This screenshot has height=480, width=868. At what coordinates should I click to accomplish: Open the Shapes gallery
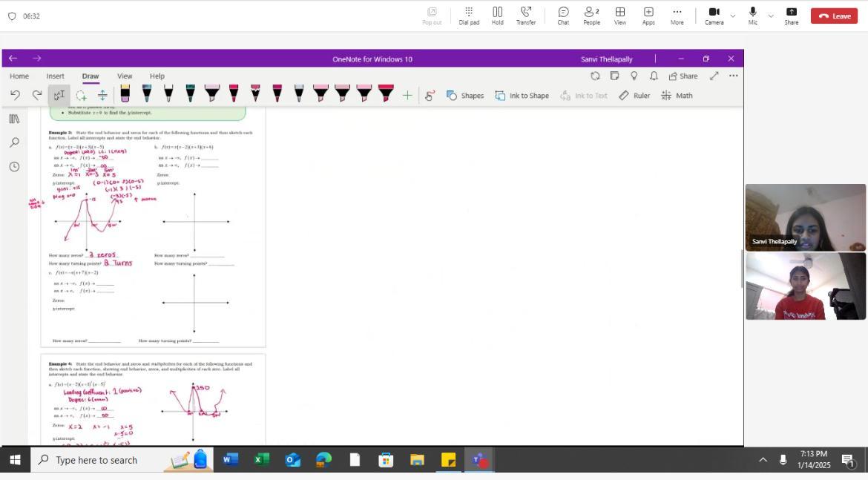click(465, 95)
